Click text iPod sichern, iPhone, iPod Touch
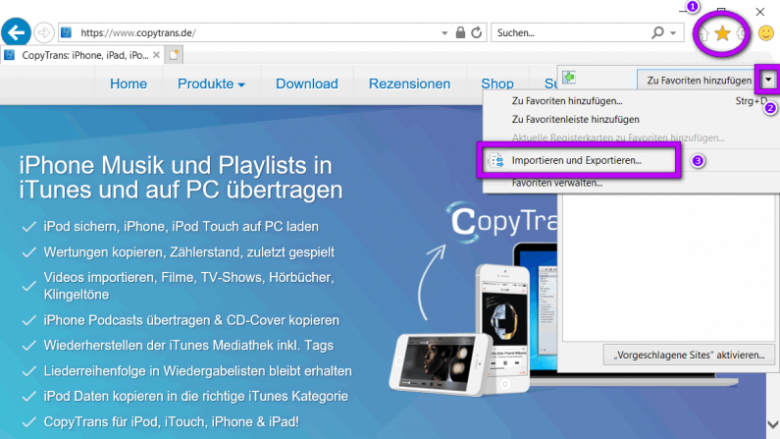 point(181,227)
